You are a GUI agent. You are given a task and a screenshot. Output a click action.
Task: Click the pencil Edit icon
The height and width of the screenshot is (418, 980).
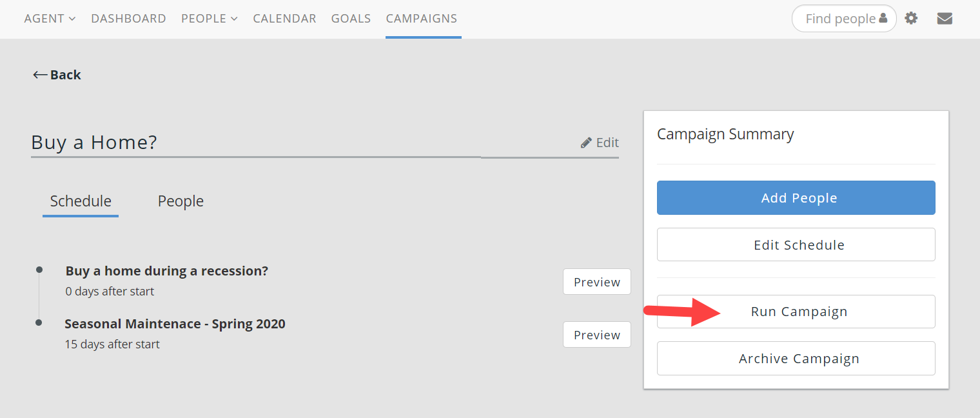pos(586,143)
